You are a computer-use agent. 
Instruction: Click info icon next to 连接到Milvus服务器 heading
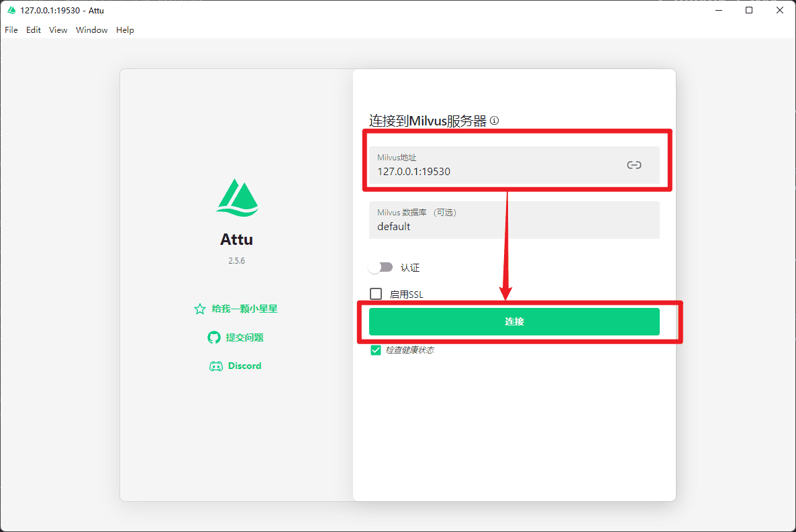pyautogui.click(x=495, y=121)
